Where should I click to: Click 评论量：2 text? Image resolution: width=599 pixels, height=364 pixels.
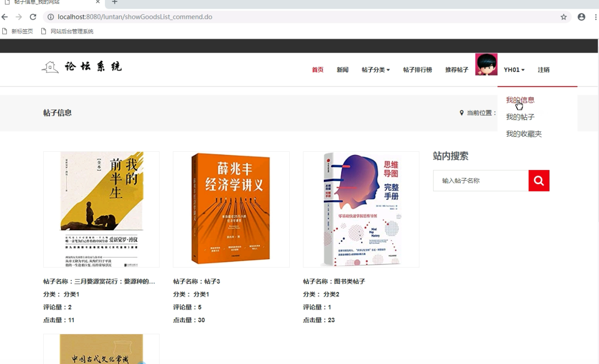click(x=57, y=307)
